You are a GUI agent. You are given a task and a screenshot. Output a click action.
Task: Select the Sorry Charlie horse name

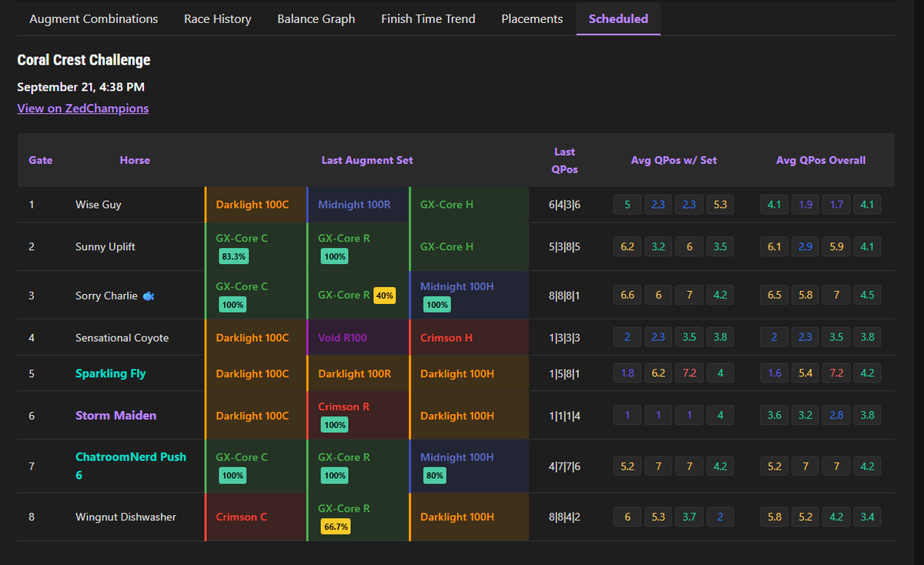click(107, 296)
